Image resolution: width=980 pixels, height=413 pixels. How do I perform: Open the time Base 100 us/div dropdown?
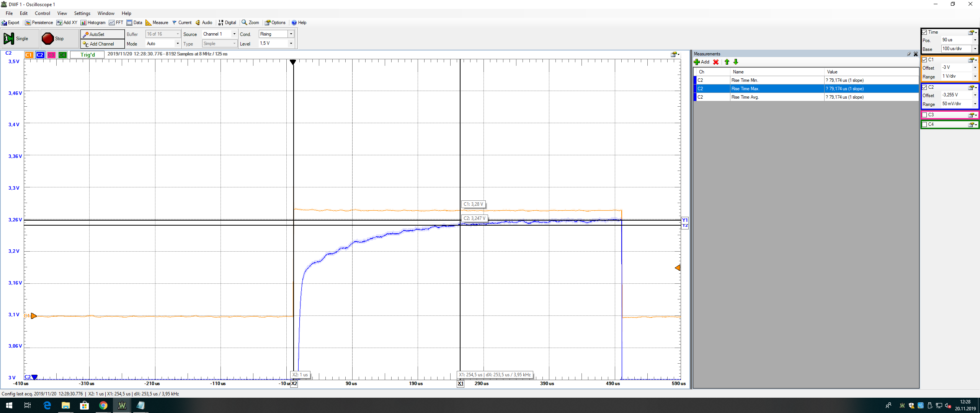click(x=975, y=49)
